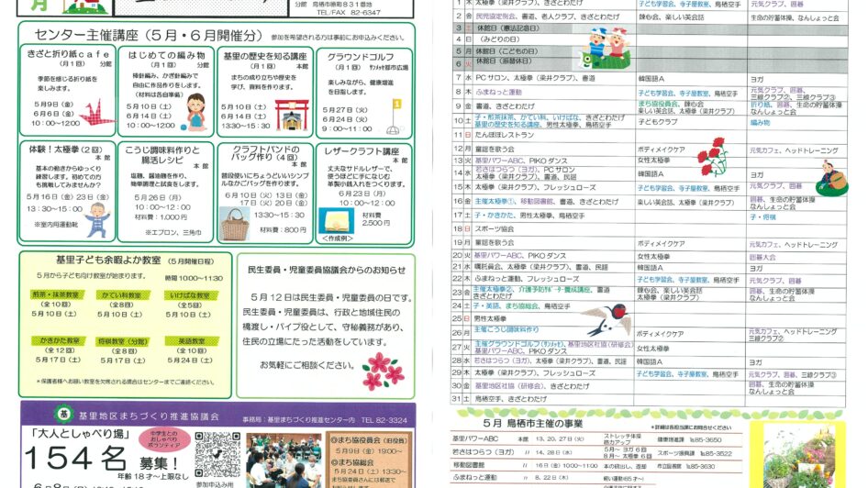This screenshot has height=488, width=868.
Task: Click the いけばな教室 green label
Action: point(191,295)
